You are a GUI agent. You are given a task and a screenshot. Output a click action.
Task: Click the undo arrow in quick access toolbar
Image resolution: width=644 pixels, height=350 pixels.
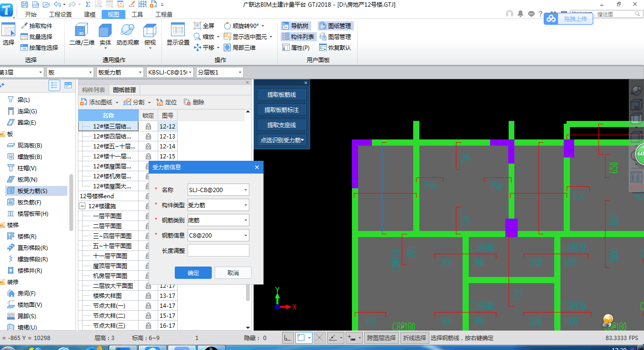(x=57, y=4)
